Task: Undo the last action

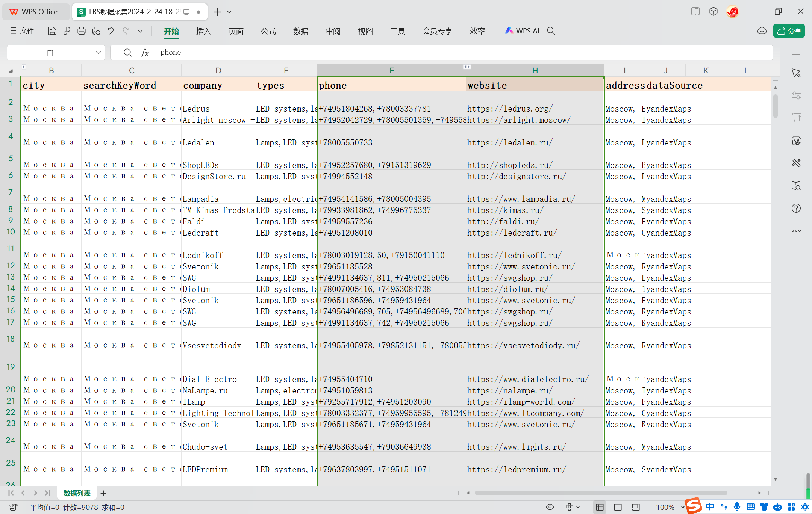Action: [111, 31]
